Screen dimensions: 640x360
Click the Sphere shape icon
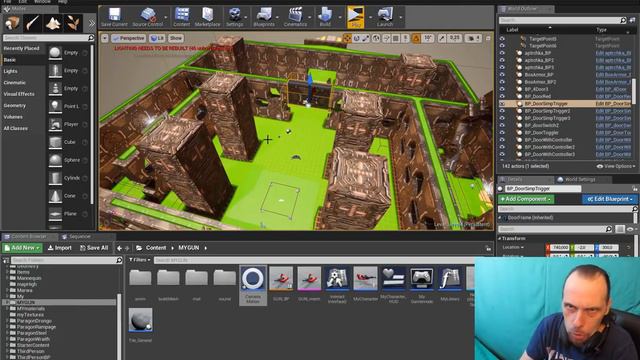(x=55, y=160)
